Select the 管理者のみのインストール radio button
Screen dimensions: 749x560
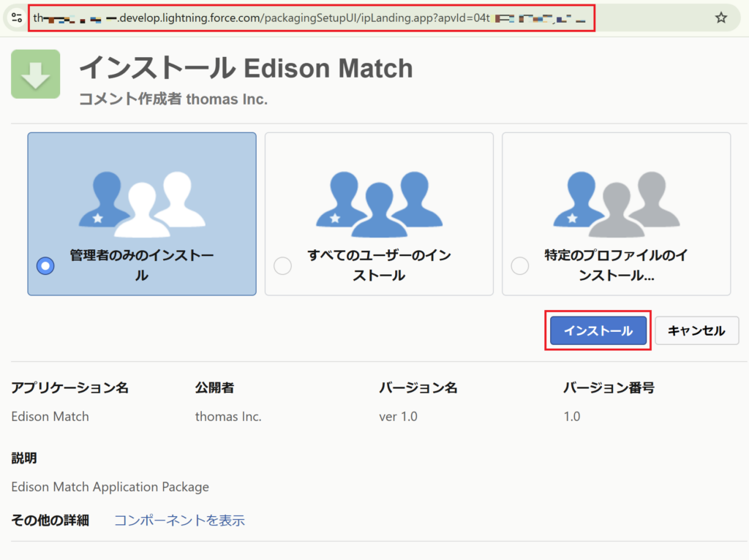[45, 266]
